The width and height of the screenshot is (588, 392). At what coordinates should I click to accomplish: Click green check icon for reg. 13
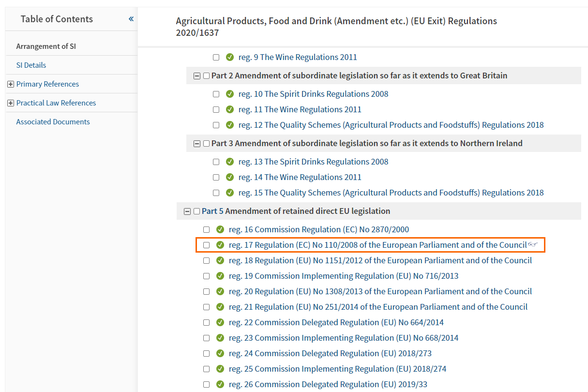pos(230,162)
